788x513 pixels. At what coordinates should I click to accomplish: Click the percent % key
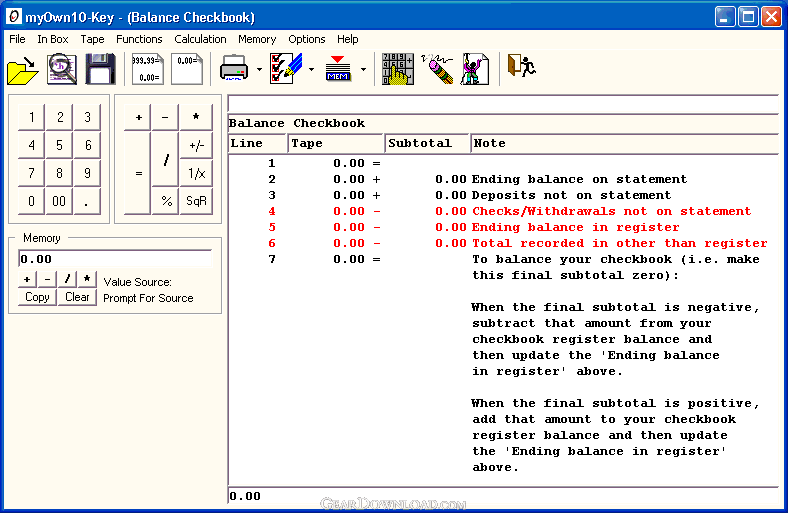165,201
